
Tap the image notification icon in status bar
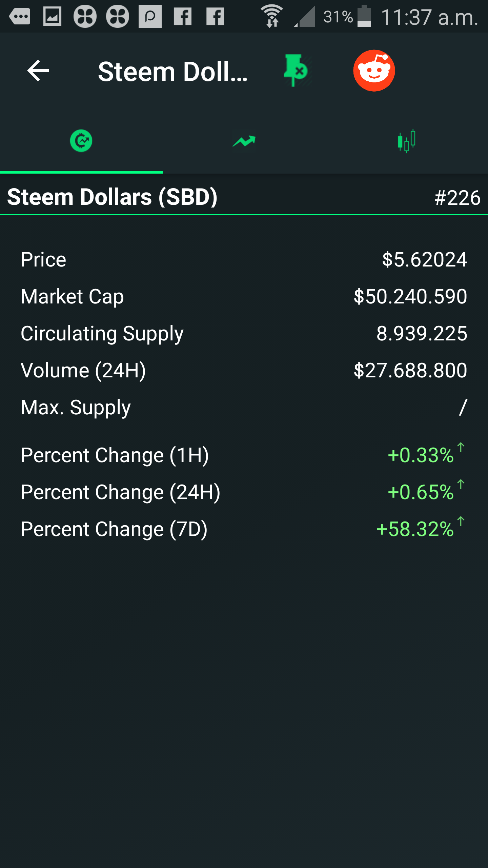pyautogui.click(x=53, y=16)
